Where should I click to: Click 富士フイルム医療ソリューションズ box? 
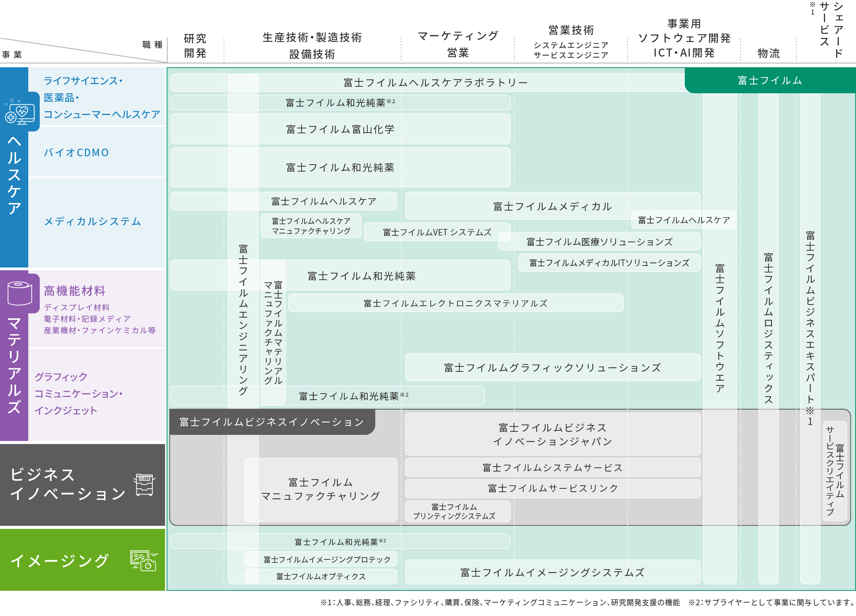(x=599, y=242)
